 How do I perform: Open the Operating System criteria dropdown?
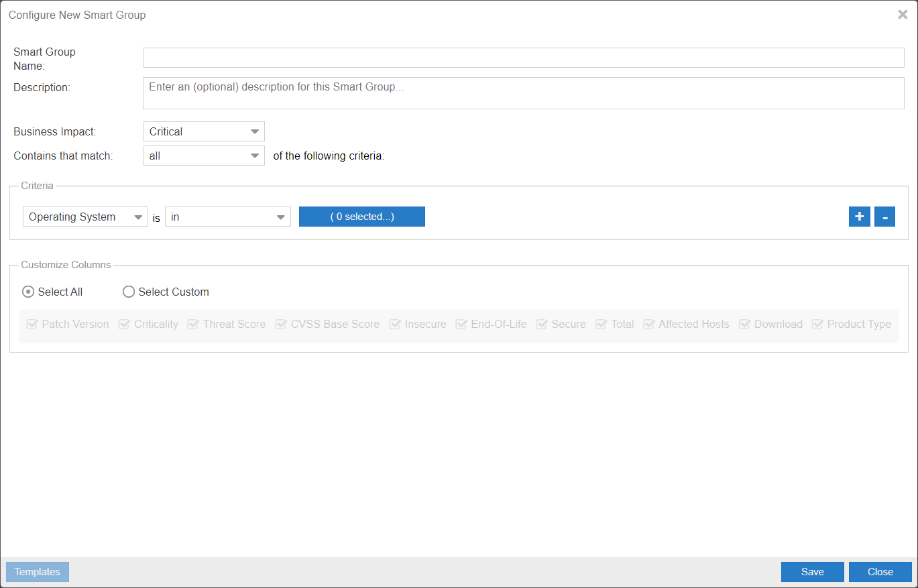tap(85, 217)
